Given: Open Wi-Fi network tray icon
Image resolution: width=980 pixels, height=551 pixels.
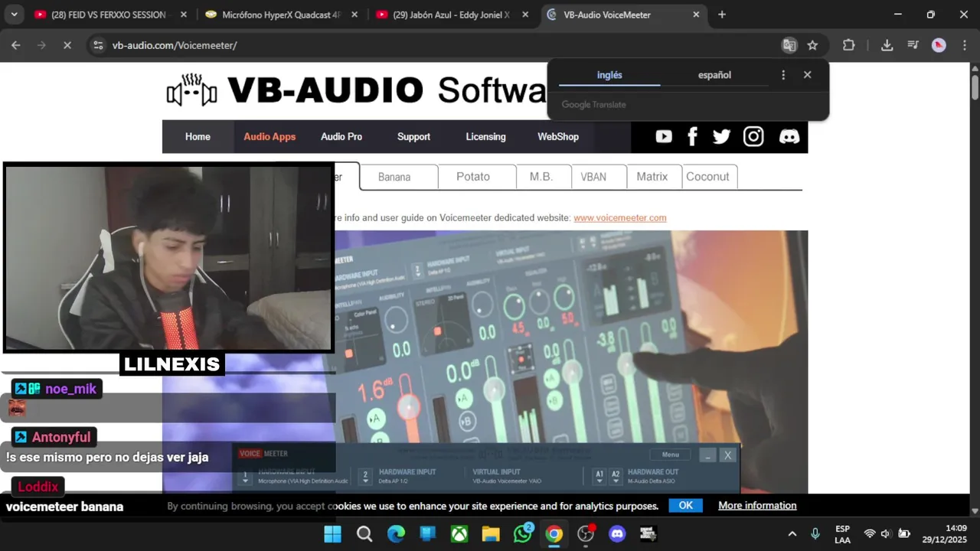Looking at the screenshot, I should click(x=870, y=533).
